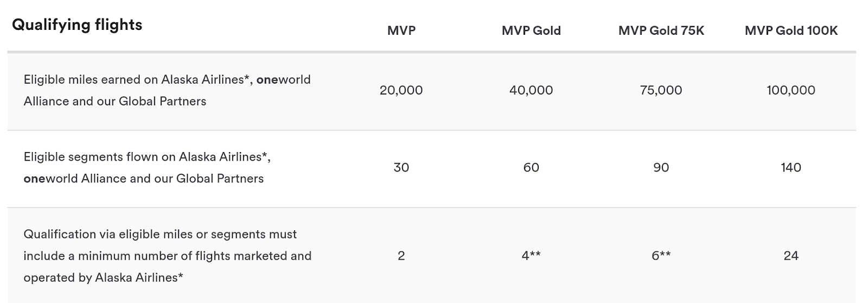Select the MVP column header
The height and width of the screenshot is (303, 868).
(x=401, y=31)
